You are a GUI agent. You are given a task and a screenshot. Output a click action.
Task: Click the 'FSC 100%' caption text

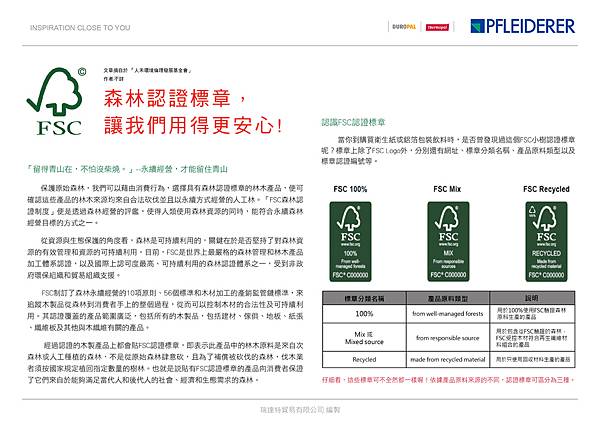(x=350, y=189)
